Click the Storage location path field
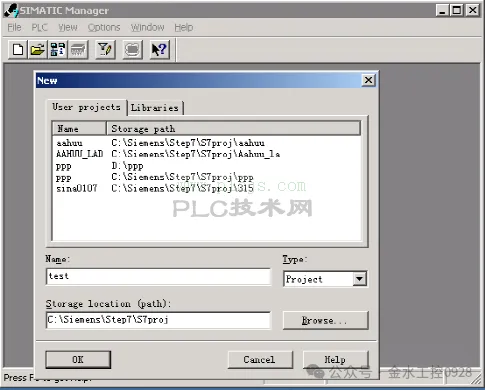This screenshot has height=391, width=486. (x=158, y=320)
